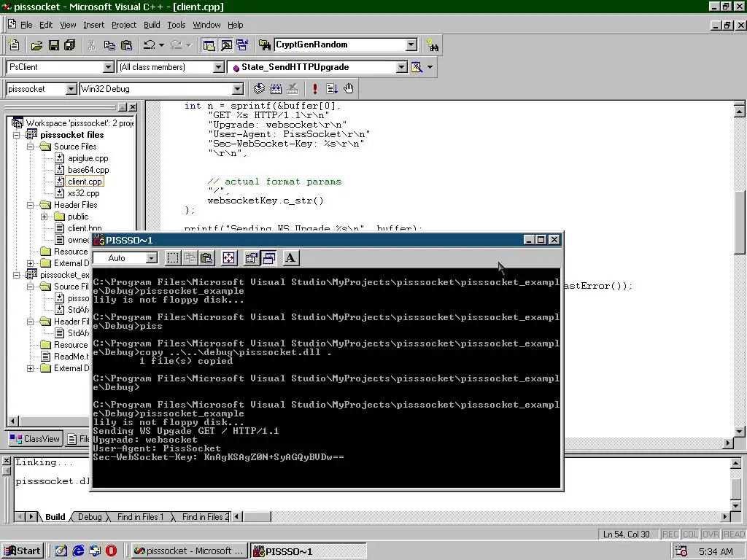Screen dimensions: 747x560
Task: Click the Redo arrow icon
Action: coord(176,45)
